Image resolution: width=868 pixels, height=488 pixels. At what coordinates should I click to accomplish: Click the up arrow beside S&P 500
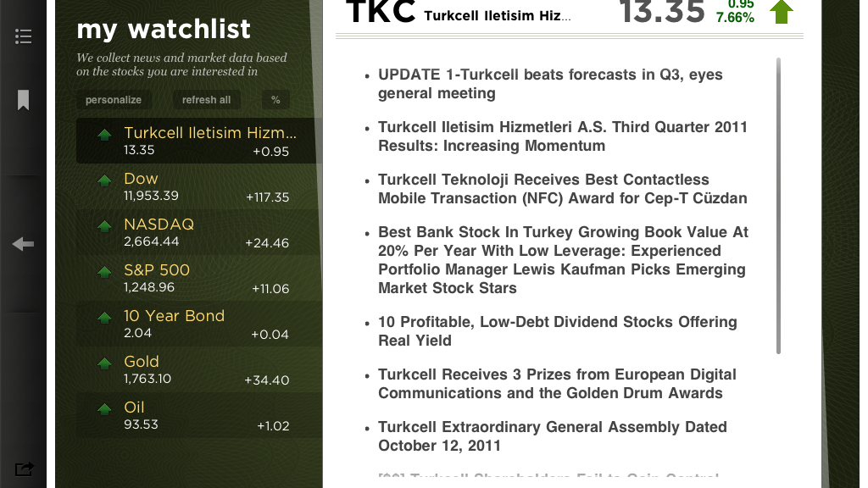tap(103, 271)
